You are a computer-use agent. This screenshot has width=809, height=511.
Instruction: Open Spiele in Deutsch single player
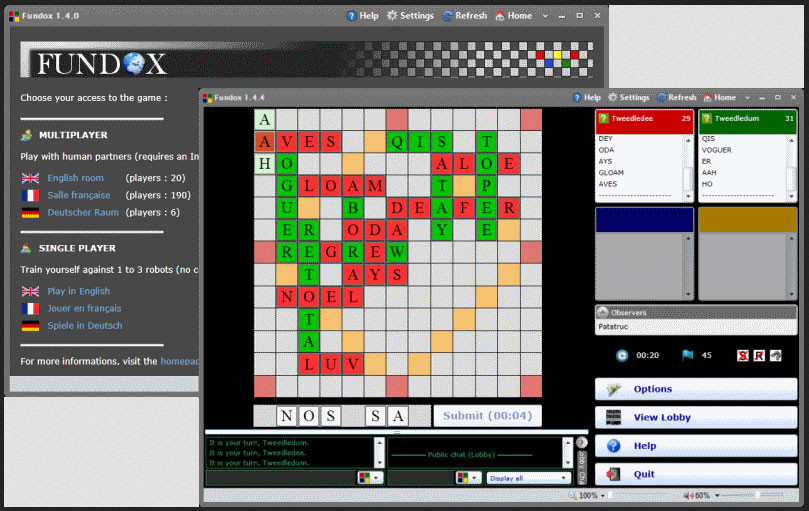[x=85, y=326]
